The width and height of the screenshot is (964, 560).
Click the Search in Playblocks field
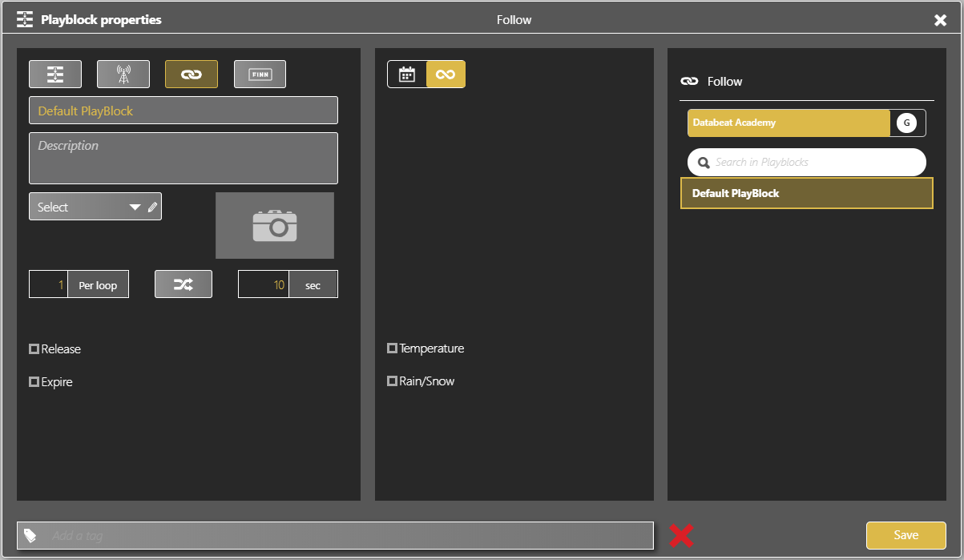click(807, 162)
